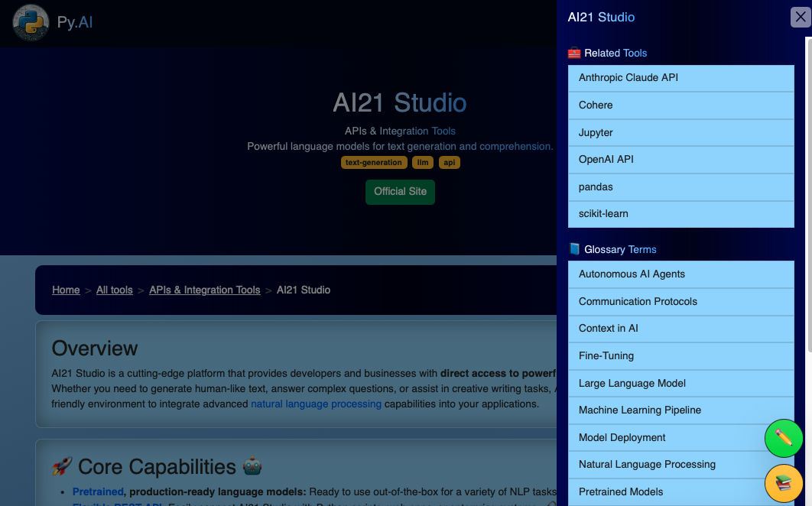Image resolution: width=812 pixels, height=506 pixels.
Task: Click the robot emoji in Core Capabilities heading
Action: (252, 465)
